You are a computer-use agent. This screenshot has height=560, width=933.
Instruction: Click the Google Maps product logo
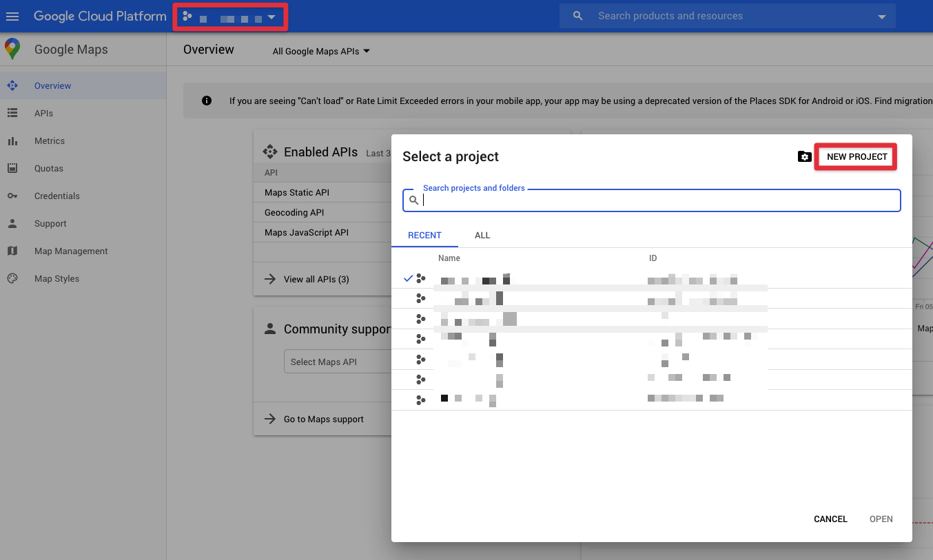click(x=13, y=49)
